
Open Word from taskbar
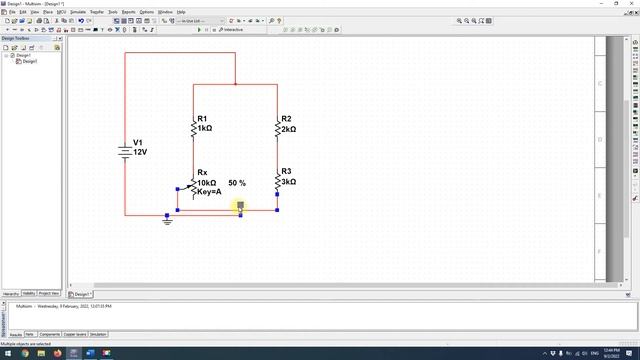[90, 353]
